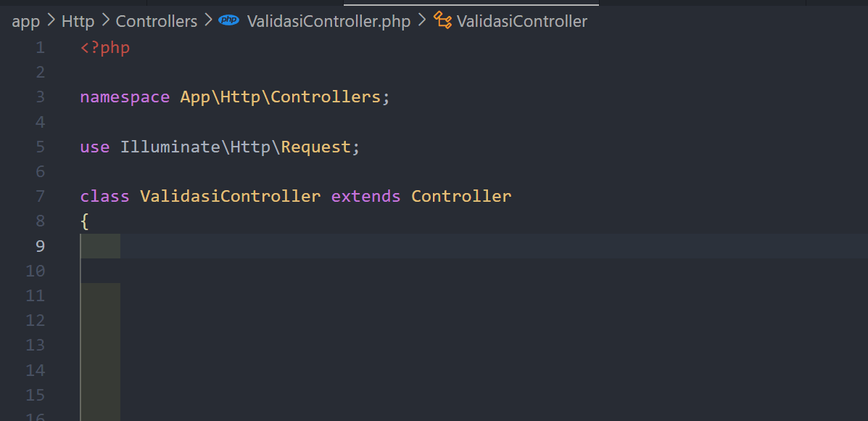This screenshot has height=421, width=868.
Task: Click the opening brace on line 8
Action: (84, 221)
